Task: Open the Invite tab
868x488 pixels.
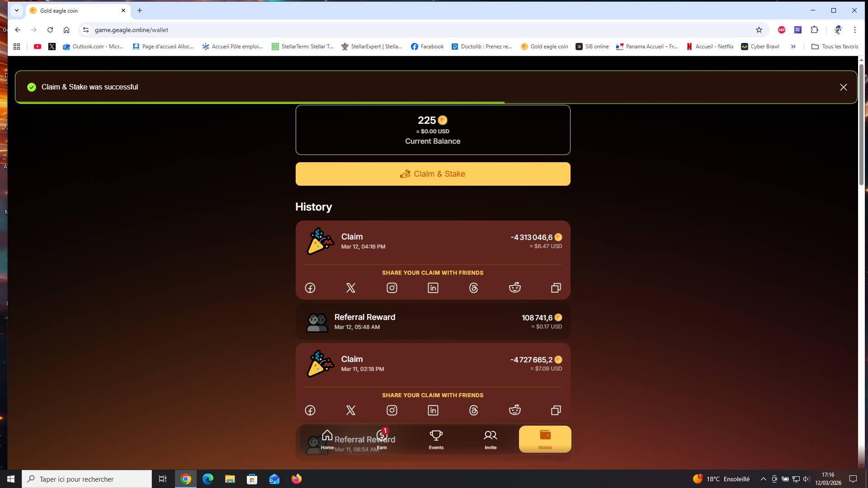Action: click(491, 439)
